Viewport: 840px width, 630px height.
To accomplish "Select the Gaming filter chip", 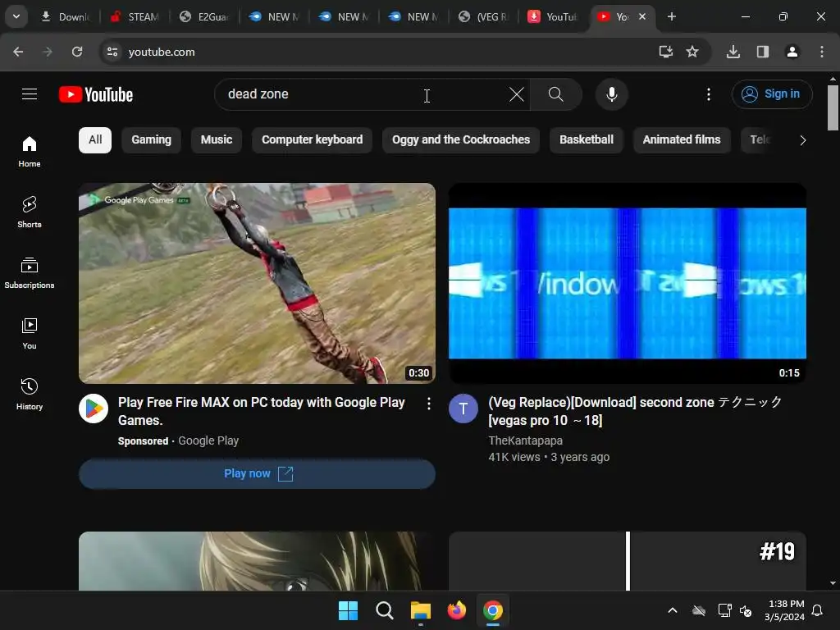I will (151, 140).
